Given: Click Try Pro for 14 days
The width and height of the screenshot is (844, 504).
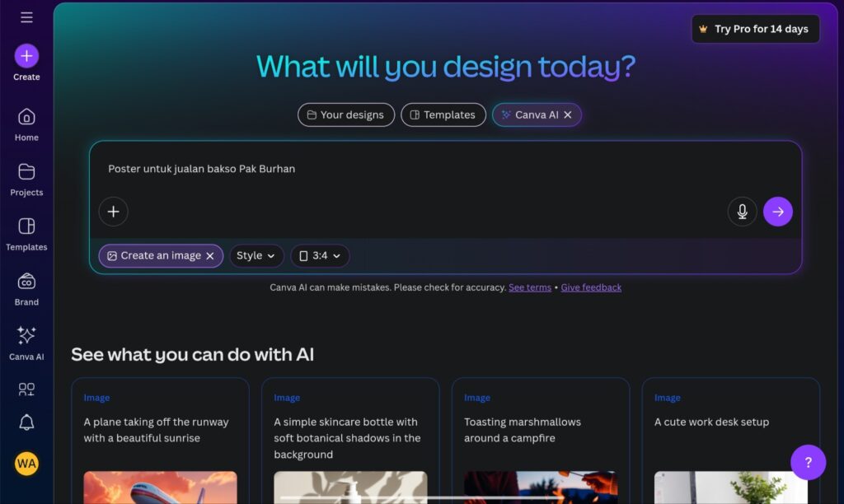Looking at the screenshot, I should [755, 29].
